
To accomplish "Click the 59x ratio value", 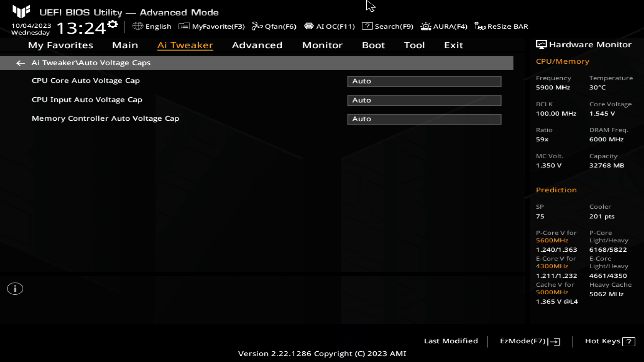I will (542, 139).
